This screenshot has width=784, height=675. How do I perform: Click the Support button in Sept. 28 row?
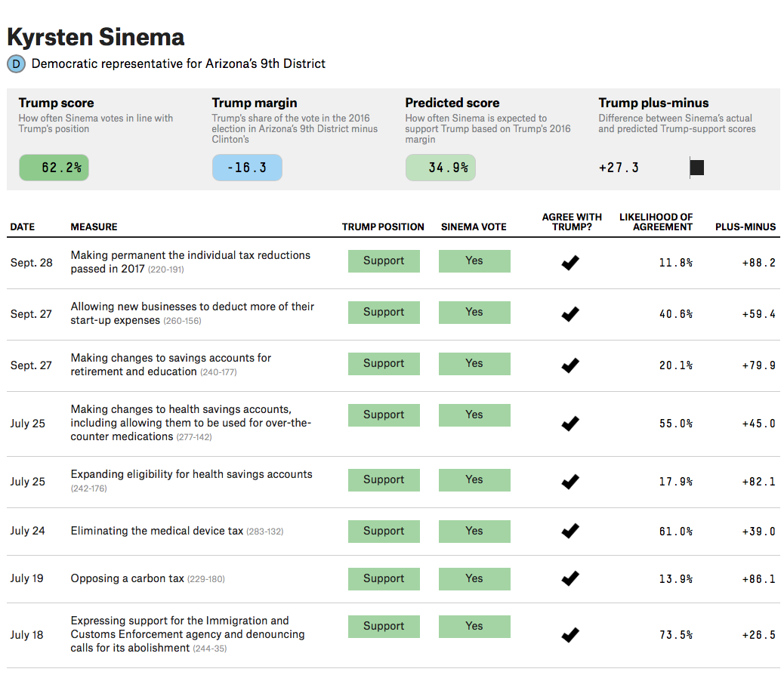coord(384,261)
